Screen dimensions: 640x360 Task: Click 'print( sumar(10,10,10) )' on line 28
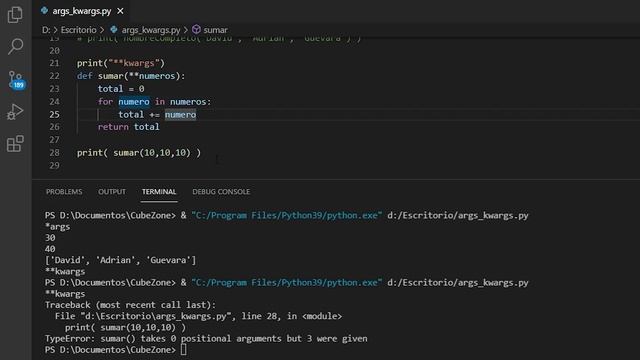139,153
